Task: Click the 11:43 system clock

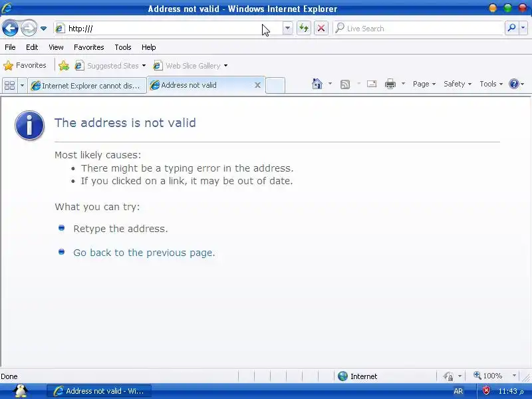Action: click(511, 391)
